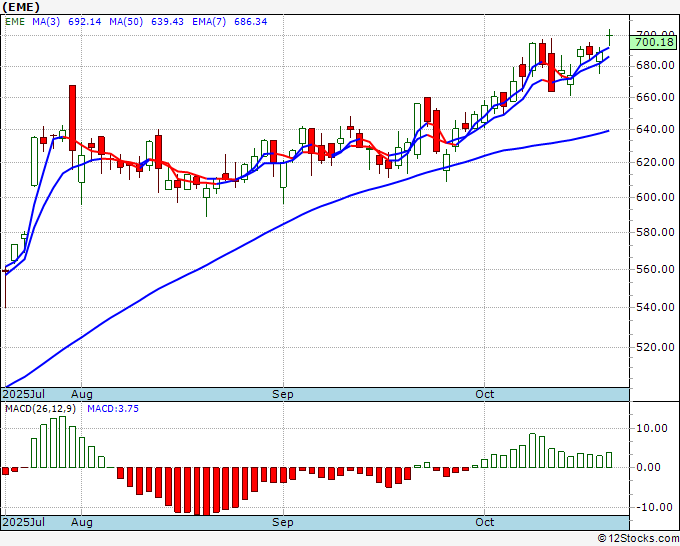Click the Sep label on MACD axis
680x546 pixels.
pyautogui.click(x=283, y=522)
